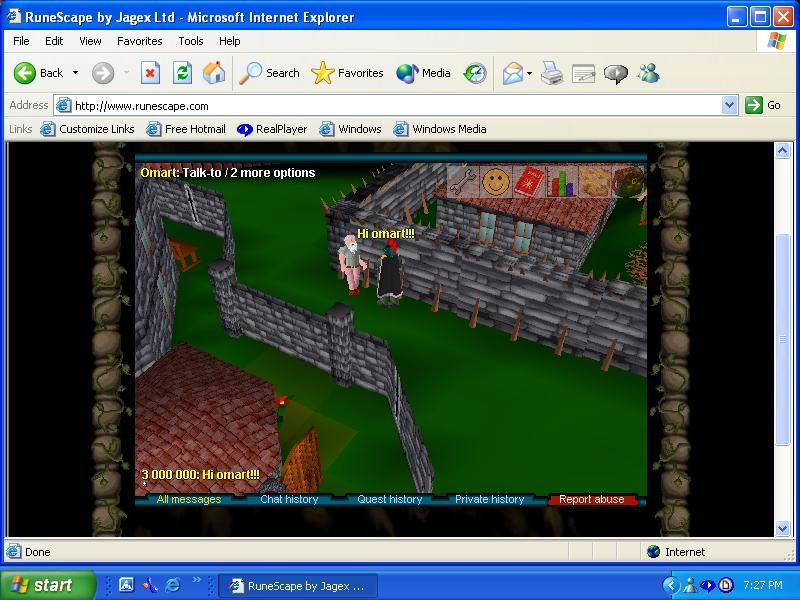
Task: Open the Free Hotmail link
Action: (x=186, y=129)
